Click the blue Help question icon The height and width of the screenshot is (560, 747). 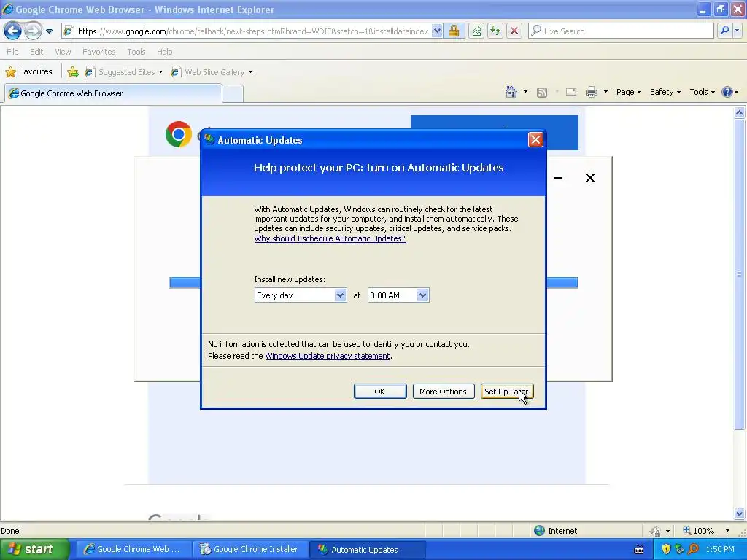click(x=727, y=92)
